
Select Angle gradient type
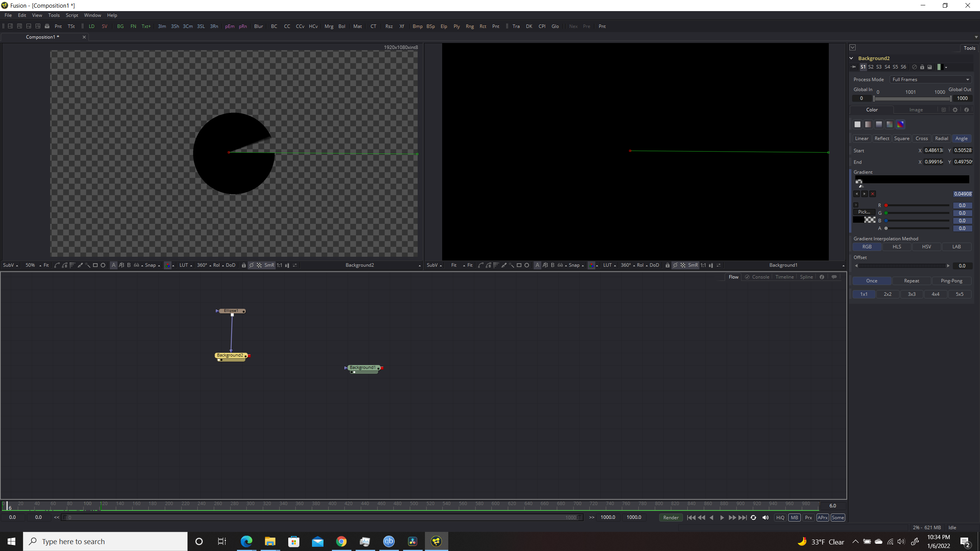point(962,139)
